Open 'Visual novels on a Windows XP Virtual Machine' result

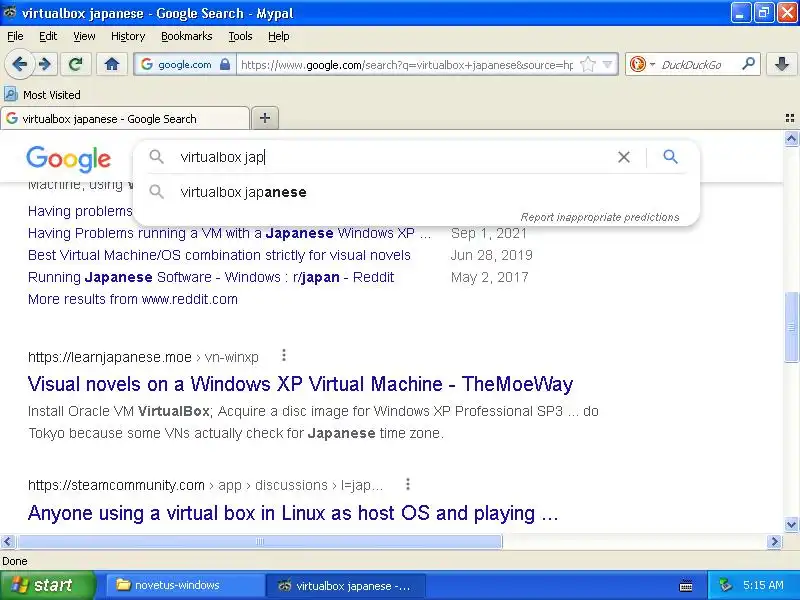pos(301,384)
